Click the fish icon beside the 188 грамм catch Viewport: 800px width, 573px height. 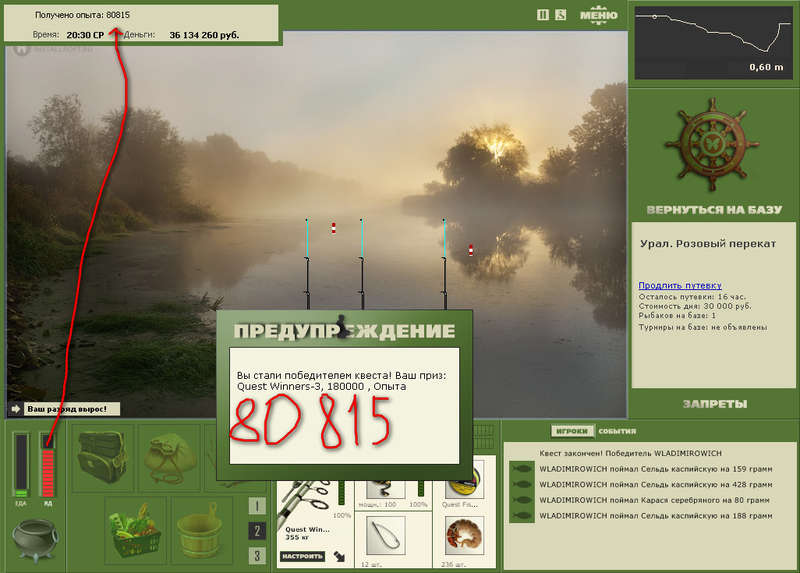[x=522, y=516]
